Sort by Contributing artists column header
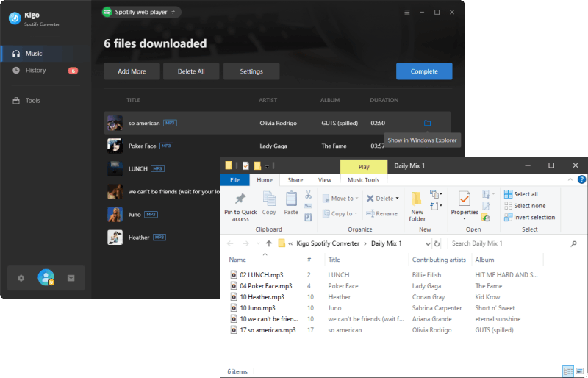The height and width of the screenshot is (378, 588). [x=439, y=260]
